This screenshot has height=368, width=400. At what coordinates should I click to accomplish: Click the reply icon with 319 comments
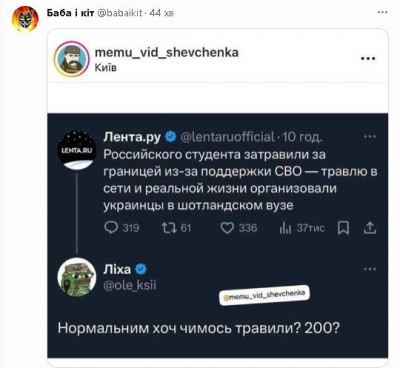coord(111,228)
